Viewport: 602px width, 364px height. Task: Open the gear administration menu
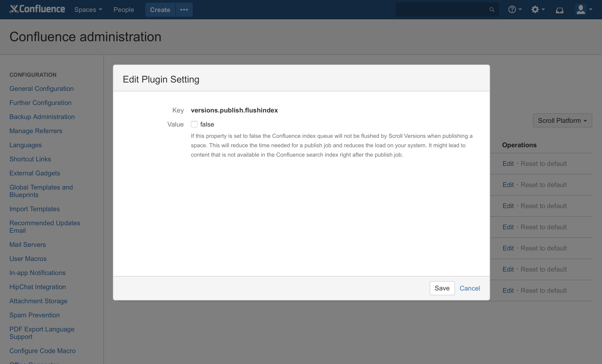538,10
